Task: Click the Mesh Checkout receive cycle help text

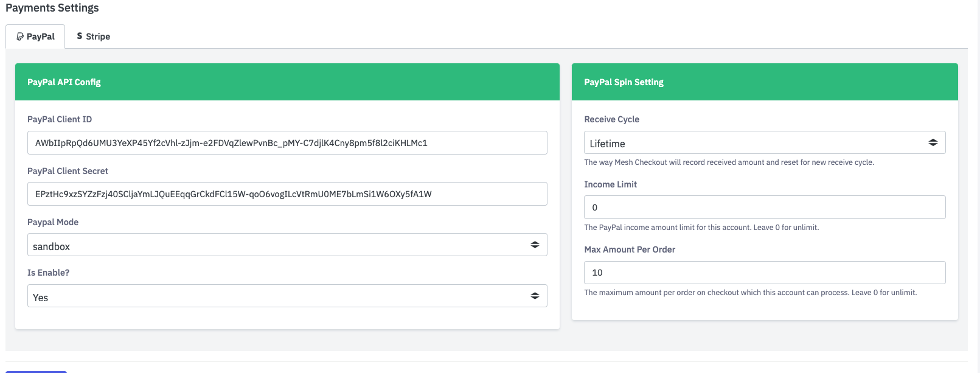Action: point(729,162)
